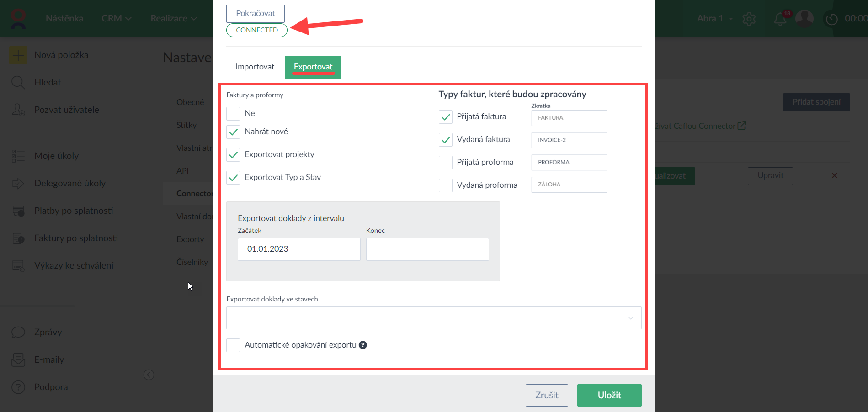Select the Exportovat tab
This screenshot has height=412, width=868.
[313, 67]
